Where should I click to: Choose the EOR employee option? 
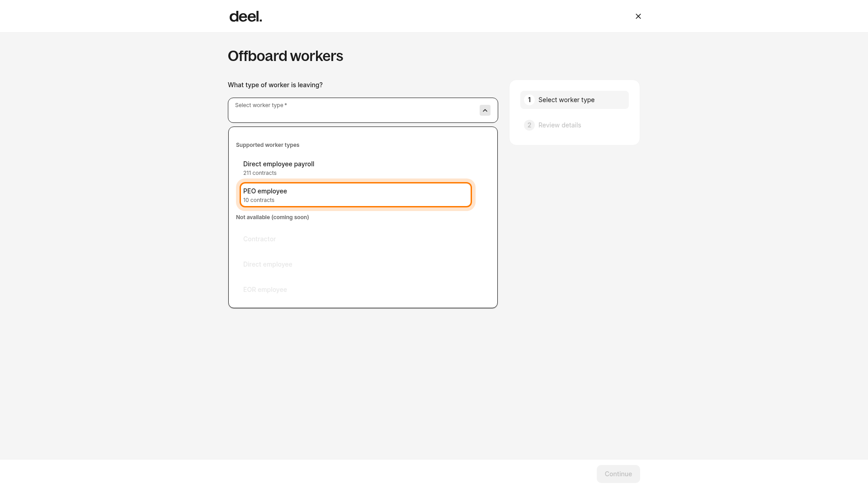point(355,290)
